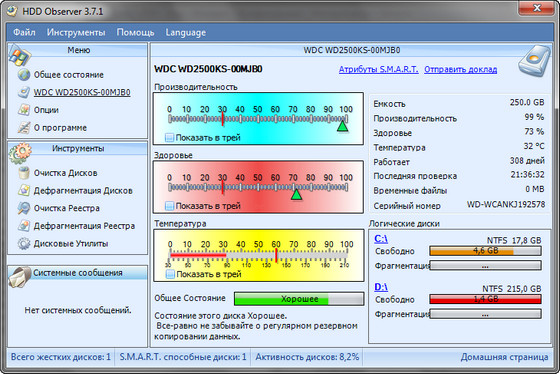The width and height of the screenshot is (560, 374).
Task: Enable Показать в трей under Здоровье
Action: [x=170, y=206]
